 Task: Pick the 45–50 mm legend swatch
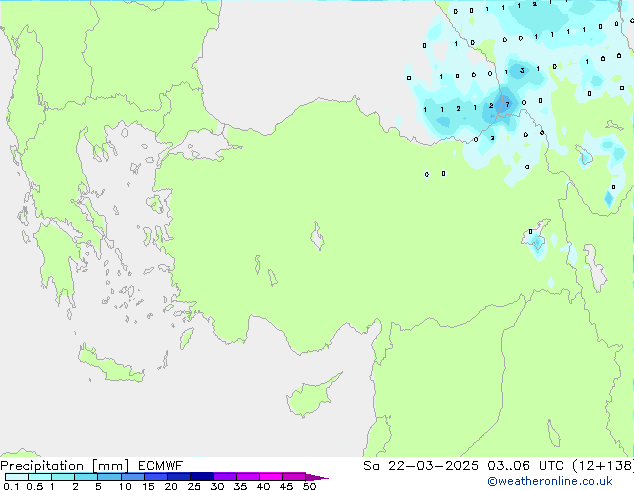click(x=294, y=477)
